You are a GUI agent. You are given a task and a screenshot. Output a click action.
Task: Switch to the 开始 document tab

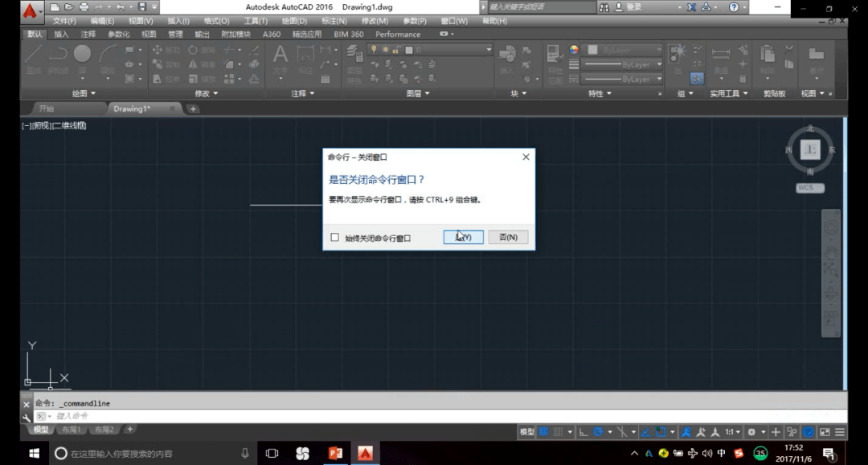coord(47,108)
